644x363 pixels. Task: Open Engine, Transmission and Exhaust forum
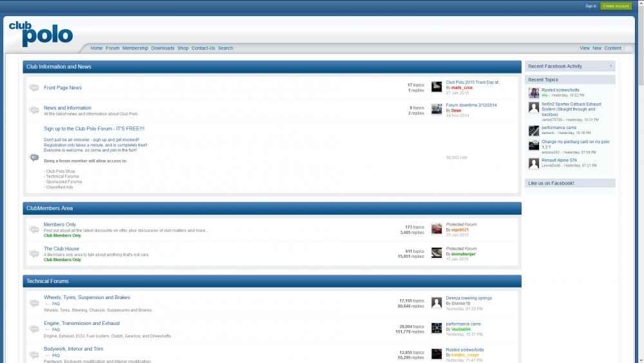tap(82, 323)
